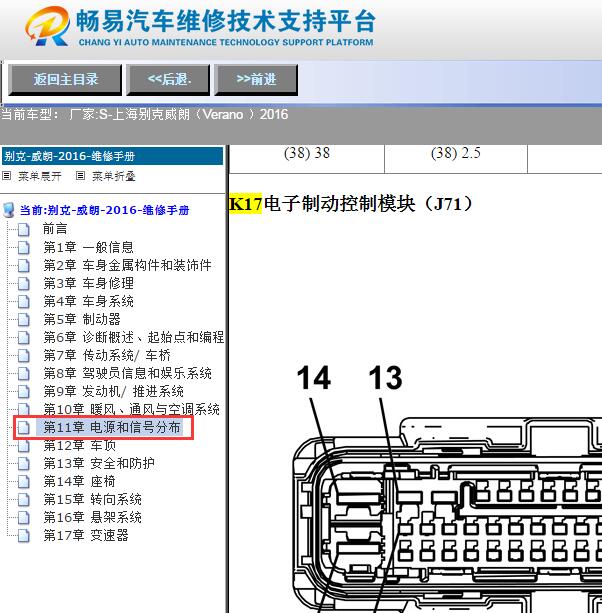Click page icon beside 第8章

23,373
